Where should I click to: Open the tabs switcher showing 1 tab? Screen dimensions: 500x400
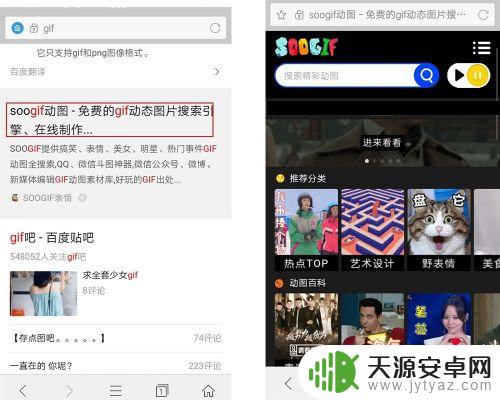[x=162, y=390]
